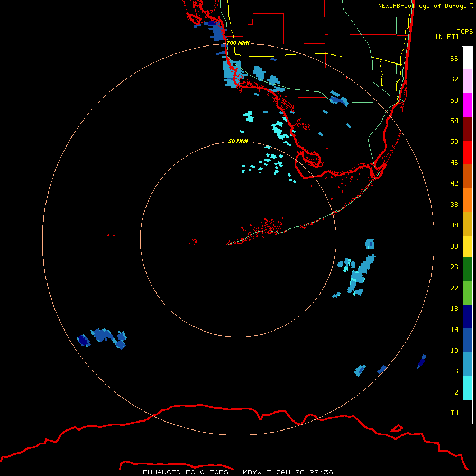This screenshot has width=476, height=476.
Task: Select the bright red legend swatch
Action: (467, 152)
